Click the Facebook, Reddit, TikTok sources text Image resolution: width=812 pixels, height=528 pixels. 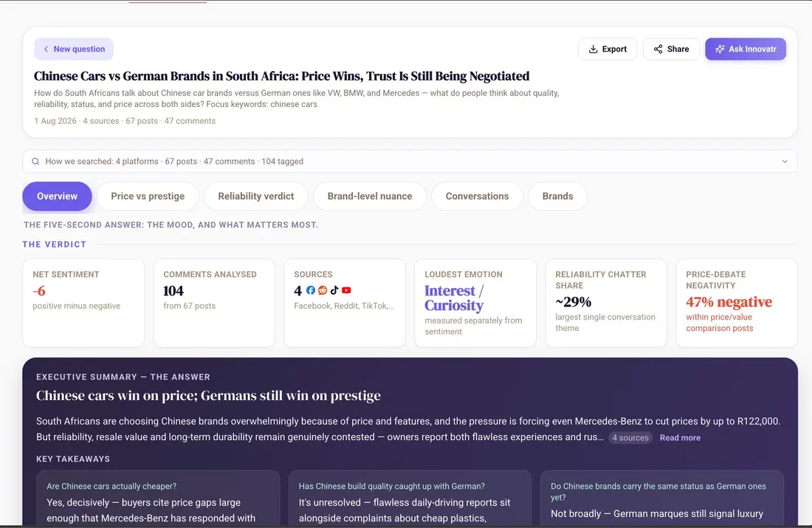coord(344,306)
